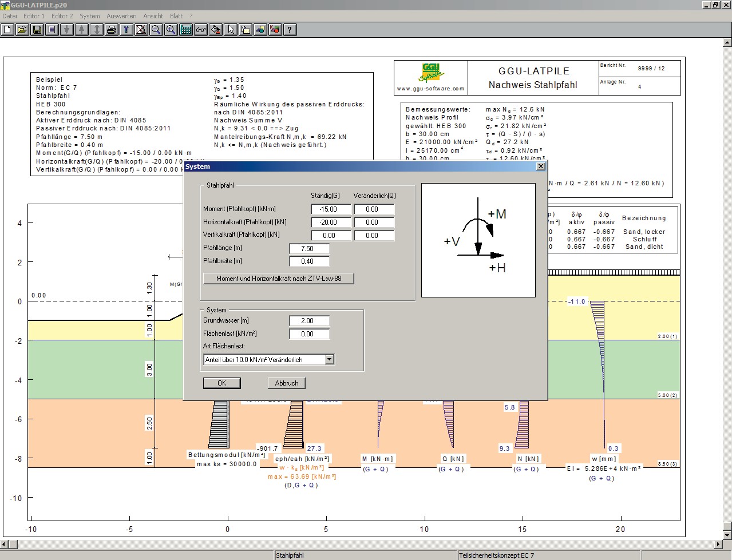Image resolution: width=732 pixels, height=560 pixels.
Task: Save using the floppy disk icon
Action: (37, 30)
